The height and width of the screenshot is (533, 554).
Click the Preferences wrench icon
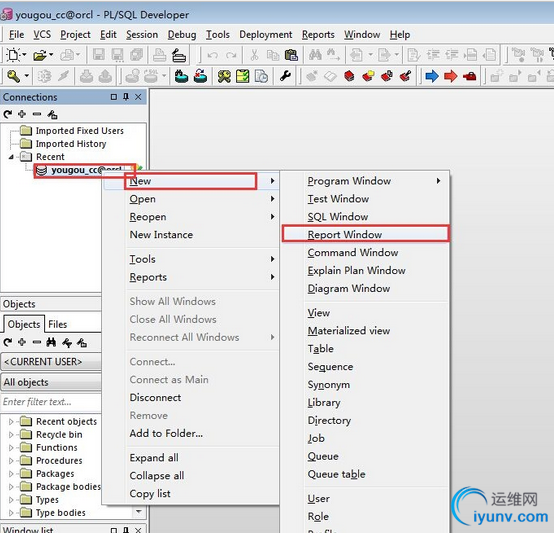[285, 76]
